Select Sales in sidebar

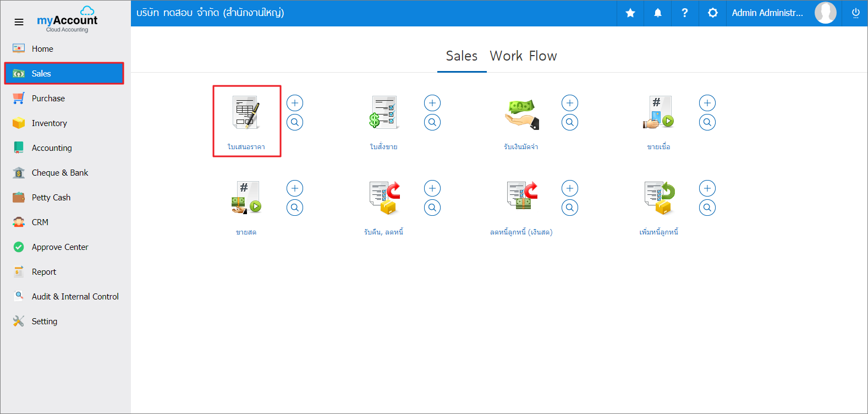pyautogui.click(x=64, y=73)
